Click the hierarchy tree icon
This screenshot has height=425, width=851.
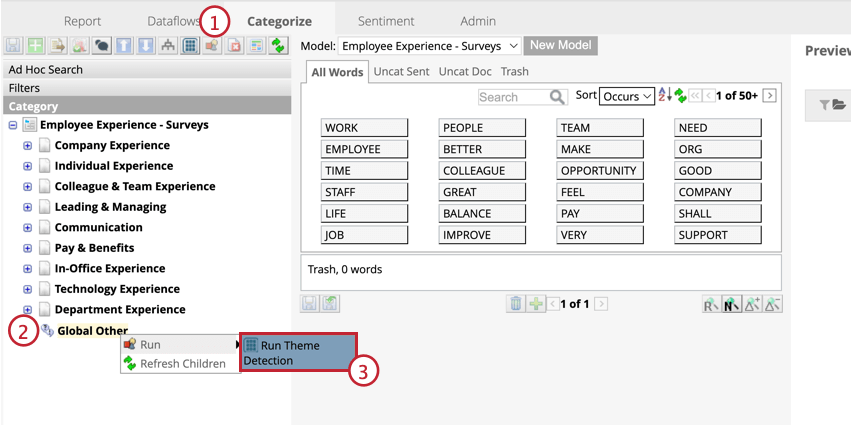tap(168, 46)
